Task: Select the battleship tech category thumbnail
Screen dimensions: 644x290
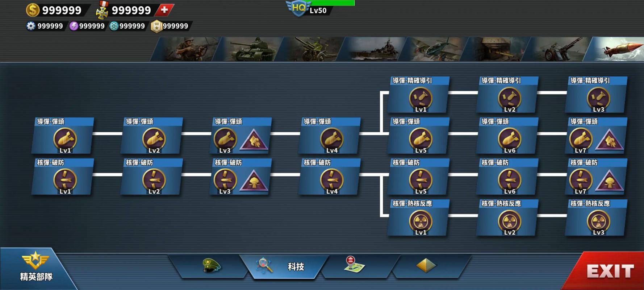Action: [373, 49]
